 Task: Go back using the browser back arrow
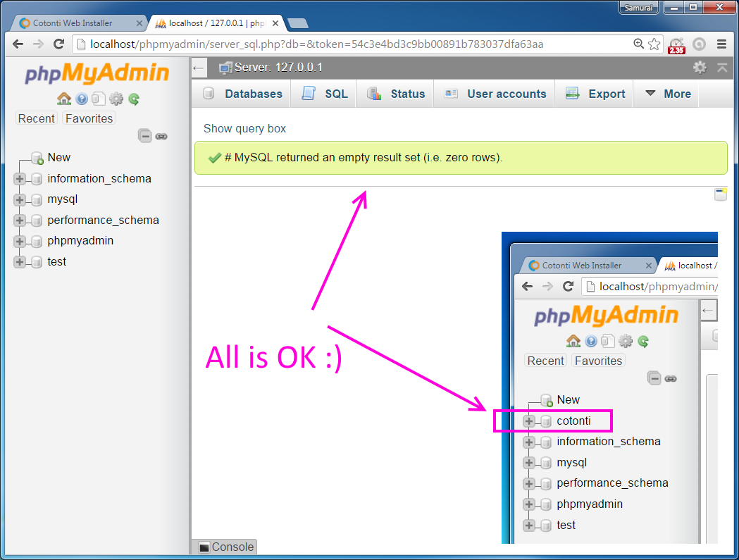18,44
